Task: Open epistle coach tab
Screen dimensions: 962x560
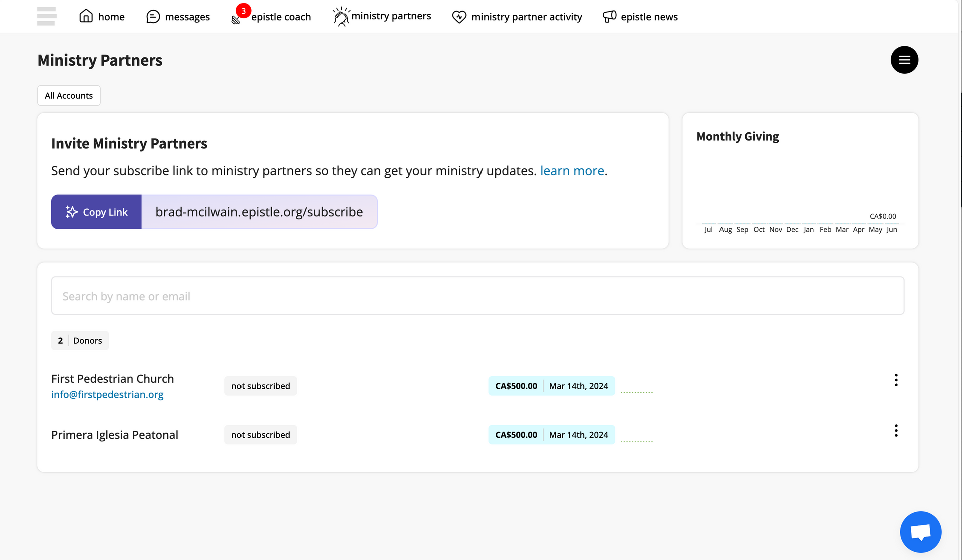Action: click(x=271, y=17)
